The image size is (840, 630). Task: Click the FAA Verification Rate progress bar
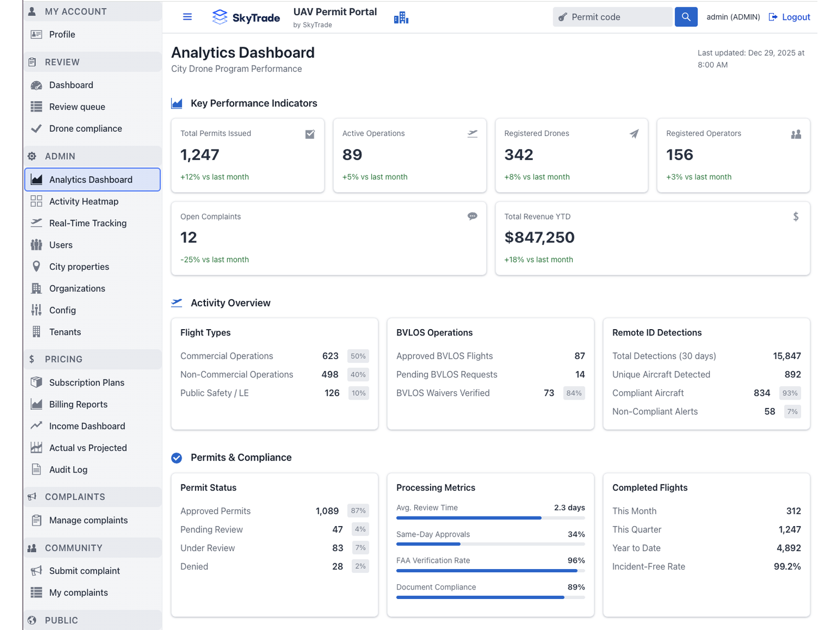490,571
